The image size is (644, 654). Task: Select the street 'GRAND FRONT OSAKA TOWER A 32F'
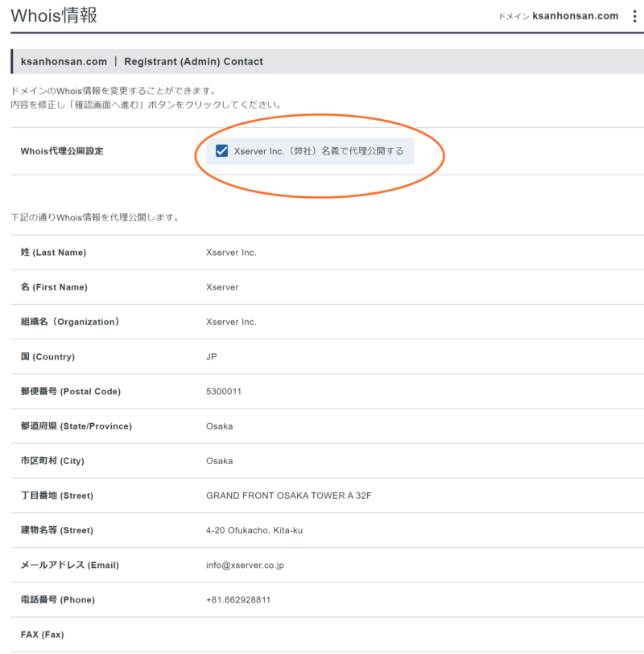(x=288, y=496)
